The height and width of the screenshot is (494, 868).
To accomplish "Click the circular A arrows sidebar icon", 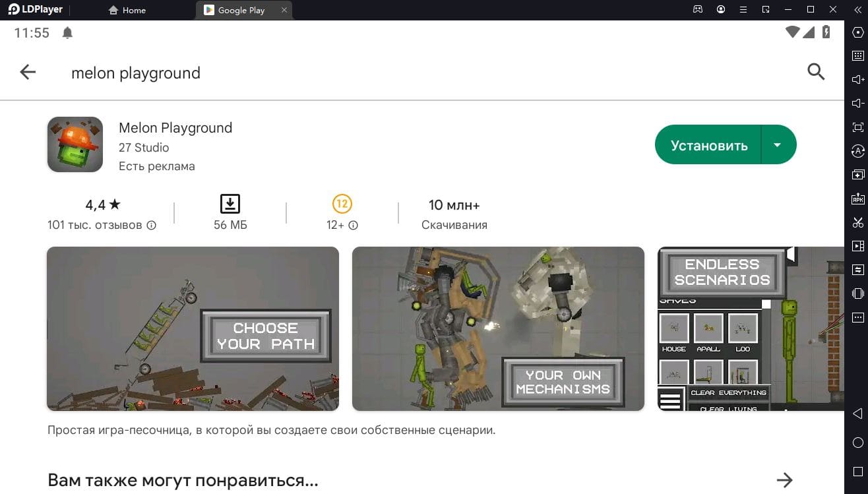I will pos(857,151).
